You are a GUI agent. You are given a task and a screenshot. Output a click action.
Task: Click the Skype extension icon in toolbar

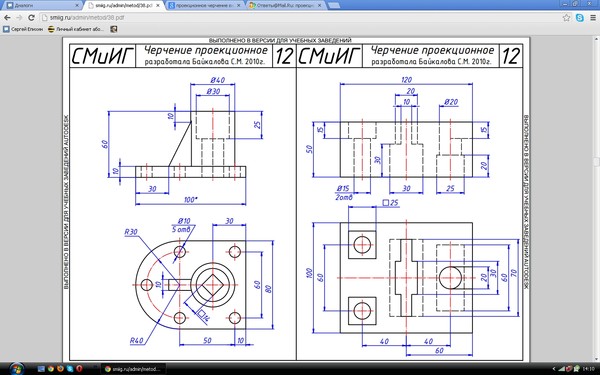(x=580, y=18)
